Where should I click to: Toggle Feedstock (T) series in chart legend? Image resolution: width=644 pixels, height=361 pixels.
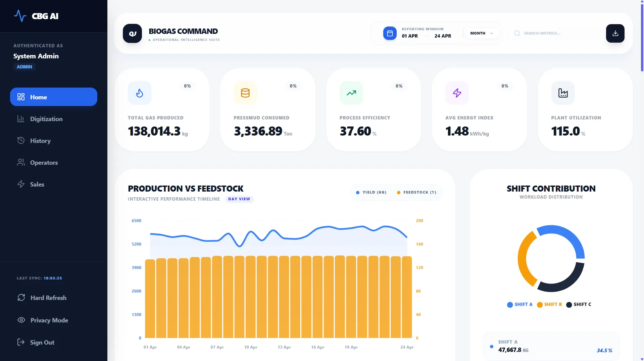pyautogui.click(x=416, y=192)
